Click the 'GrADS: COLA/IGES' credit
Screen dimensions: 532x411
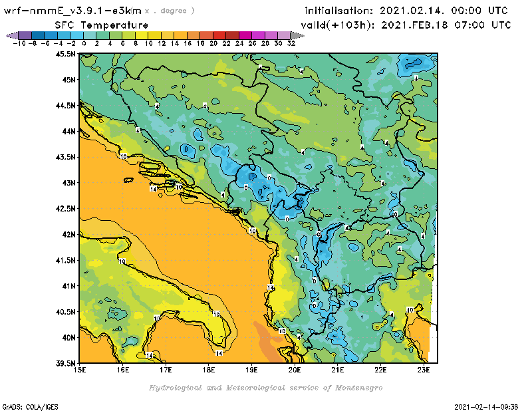pyautogui.click(x=30, y=407)
